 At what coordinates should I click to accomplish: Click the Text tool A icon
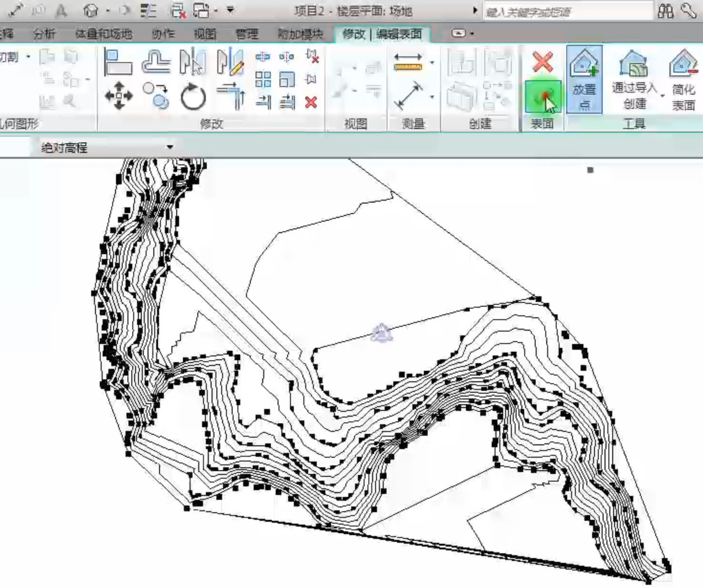[61, 10]
